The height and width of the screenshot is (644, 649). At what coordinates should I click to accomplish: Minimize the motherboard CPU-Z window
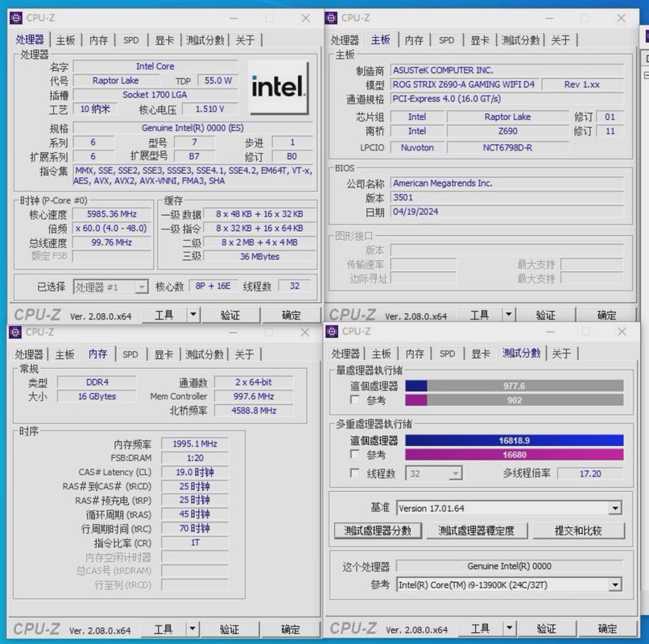pos(549,19)
